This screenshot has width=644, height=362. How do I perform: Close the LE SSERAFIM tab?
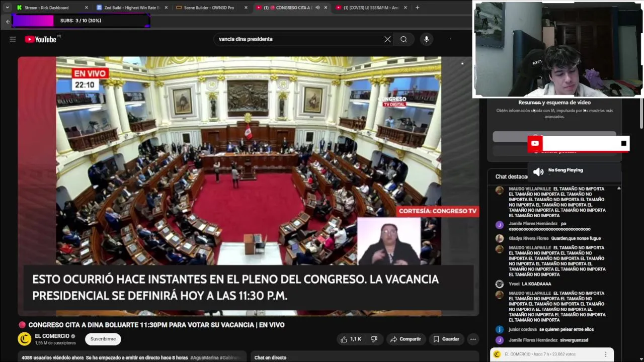point(406,8)
